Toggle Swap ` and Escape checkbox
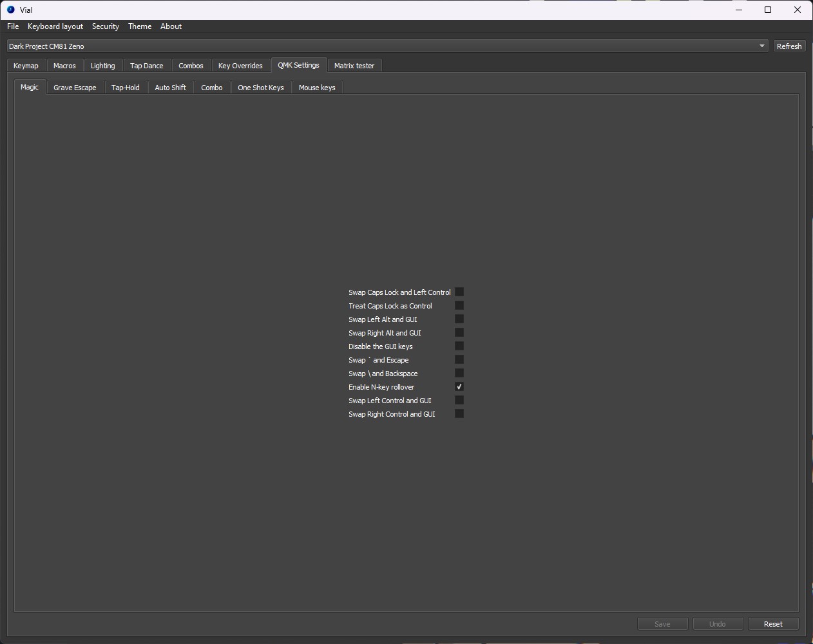 [x=459, y=360]
